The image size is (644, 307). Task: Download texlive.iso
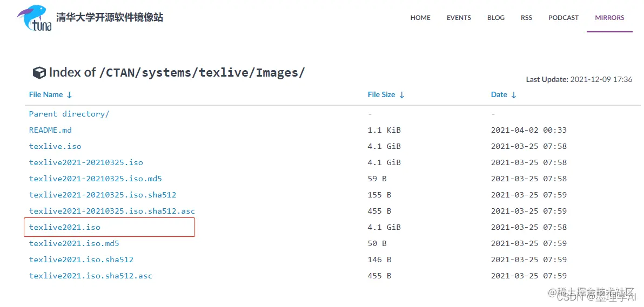click(55, 146)
